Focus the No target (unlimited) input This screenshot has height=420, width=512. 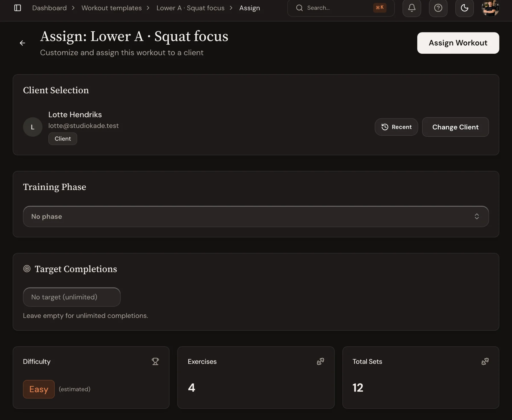point(72,297)
